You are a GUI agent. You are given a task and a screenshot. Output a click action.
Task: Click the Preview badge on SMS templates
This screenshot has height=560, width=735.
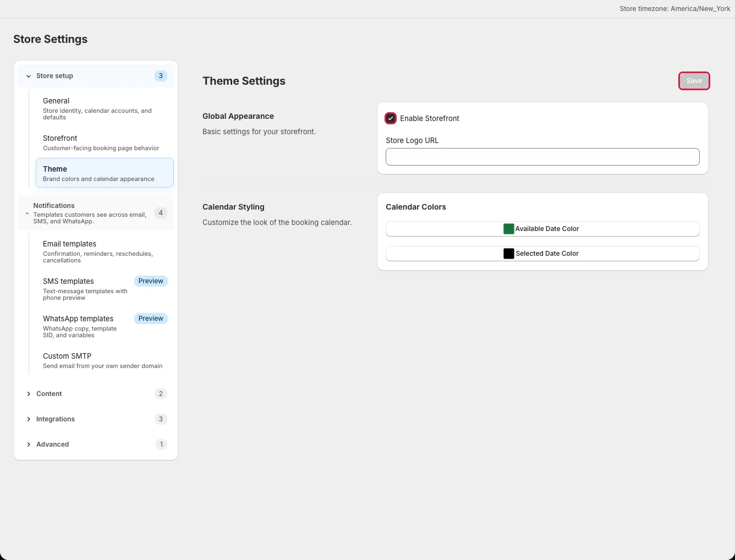pos(151,281)
